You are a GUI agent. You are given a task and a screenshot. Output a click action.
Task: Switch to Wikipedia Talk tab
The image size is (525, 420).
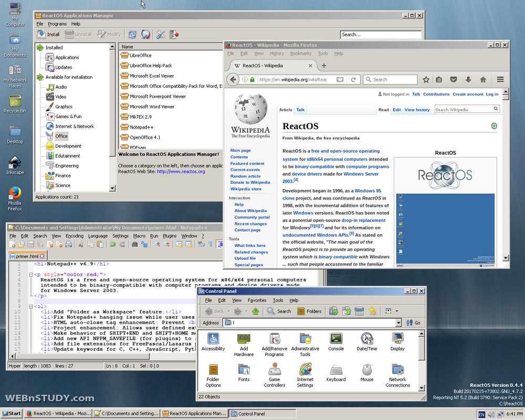300,110
